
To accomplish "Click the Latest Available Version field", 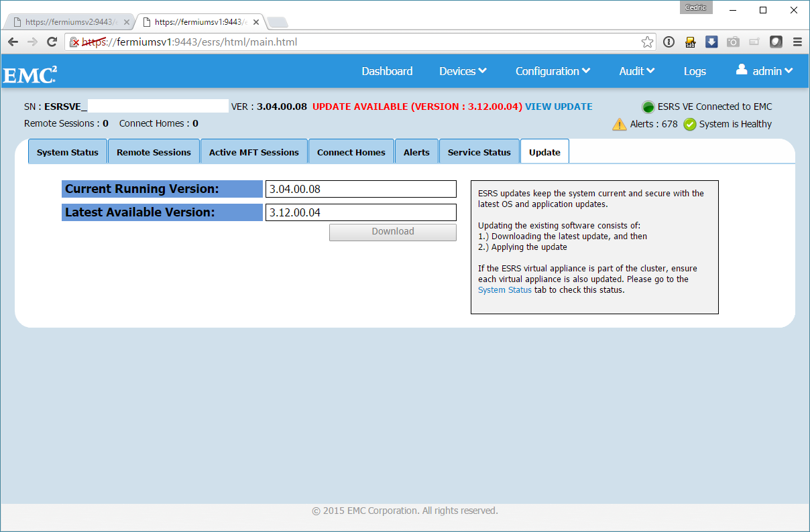I will pos(361,212).
